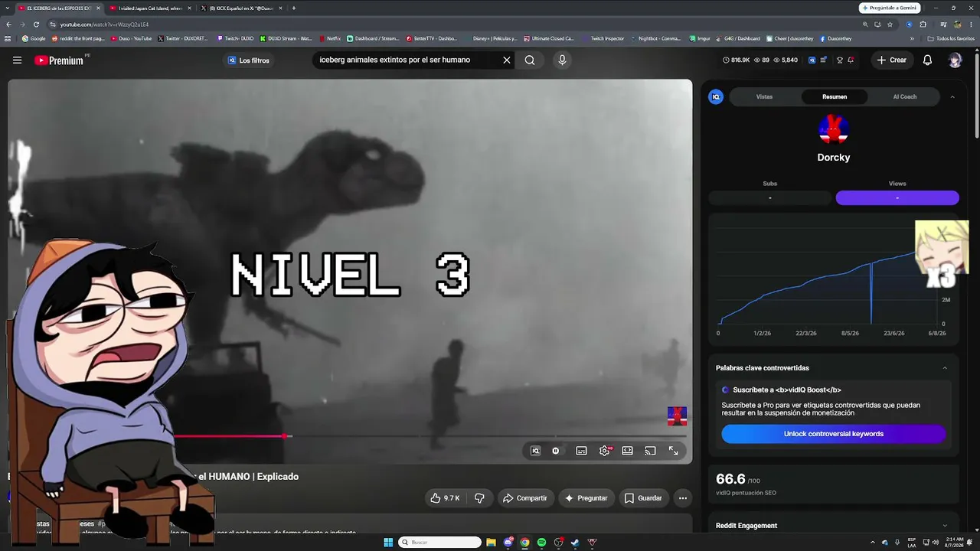The image size is (980, 551).
Task: Open the account avatar menu
Action: (955, 60)
